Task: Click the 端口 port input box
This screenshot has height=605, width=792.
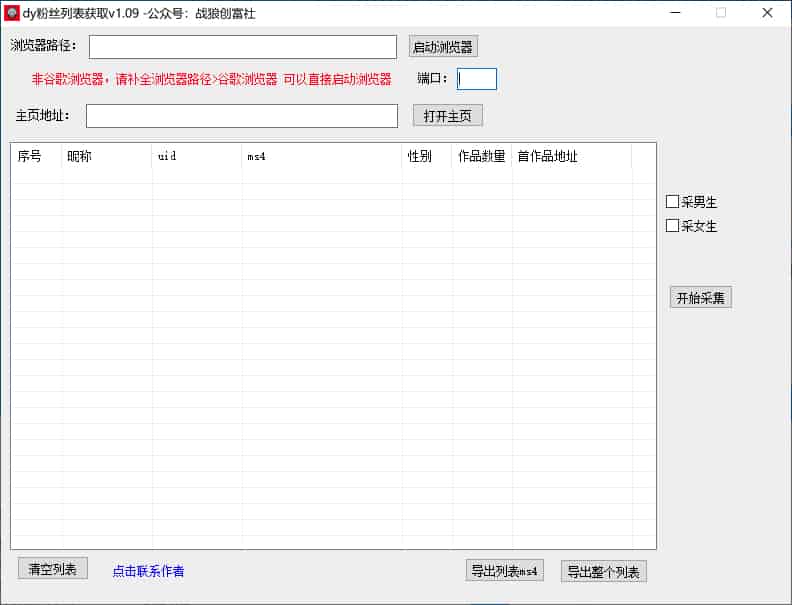Action: pos(476,79)
